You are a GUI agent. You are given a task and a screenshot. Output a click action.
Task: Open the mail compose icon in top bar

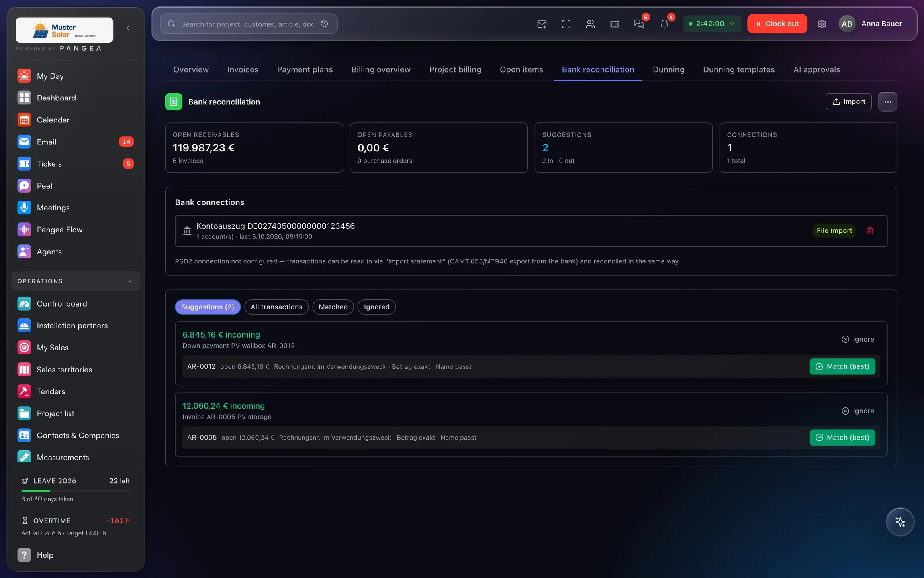point(542,24)
